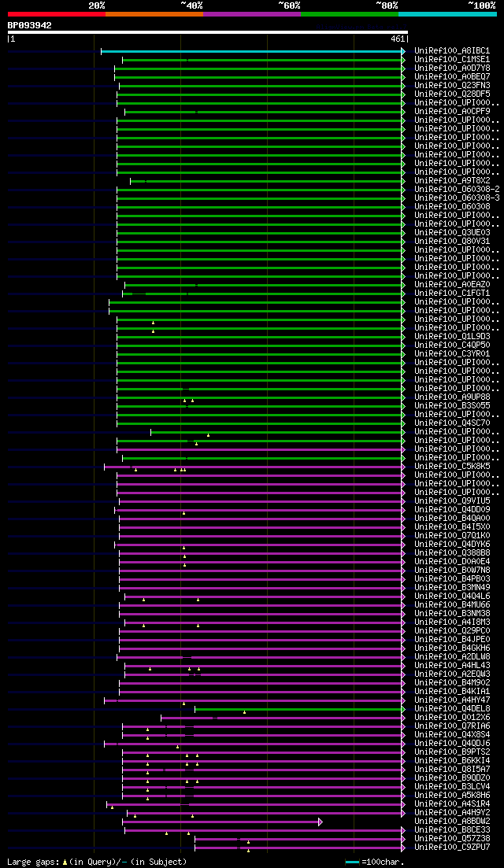This screenshot has width=504, height=868.
Task: Select the UniRef100_A0EAZ0 entry
Action: point(452,285)
